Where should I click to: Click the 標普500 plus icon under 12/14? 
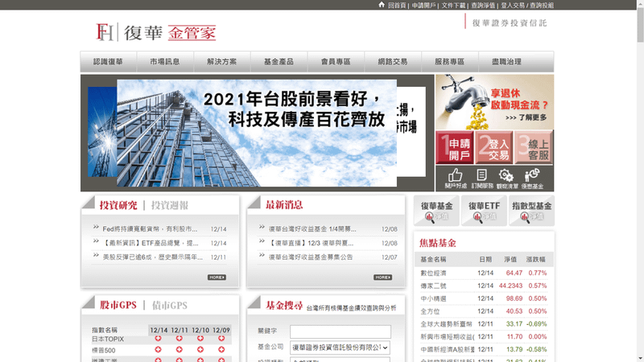158,350
